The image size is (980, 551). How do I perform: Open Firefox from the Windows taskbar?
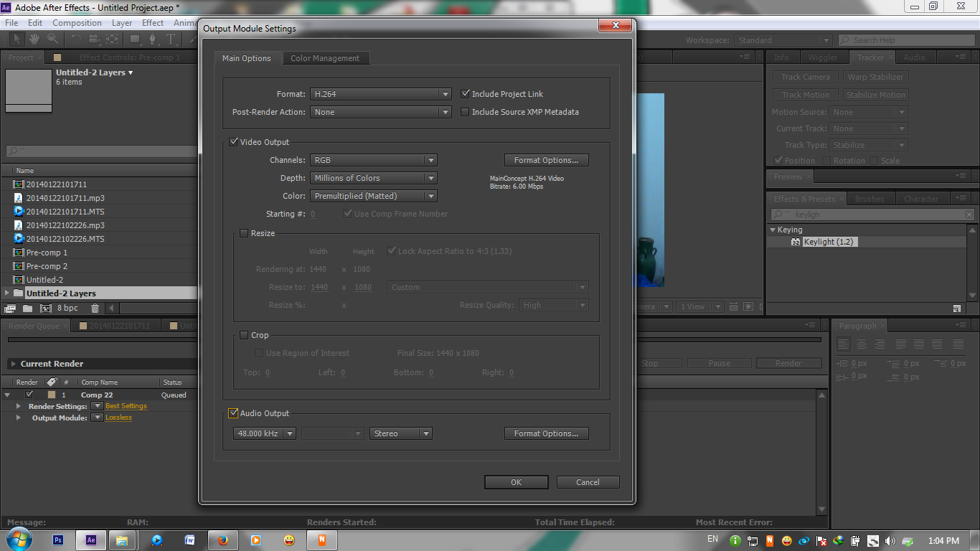(222, 540)
